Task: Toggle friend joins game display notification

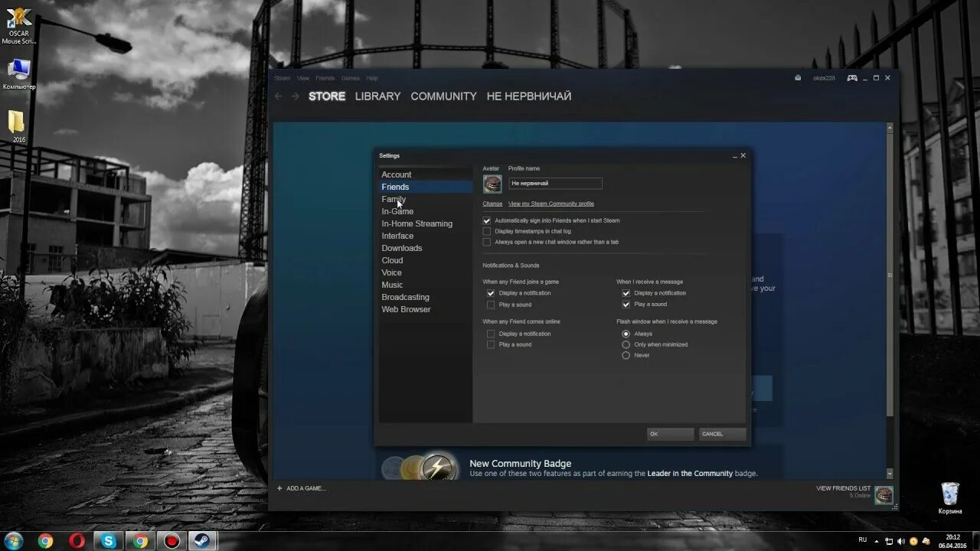Action: click(491, 293)
